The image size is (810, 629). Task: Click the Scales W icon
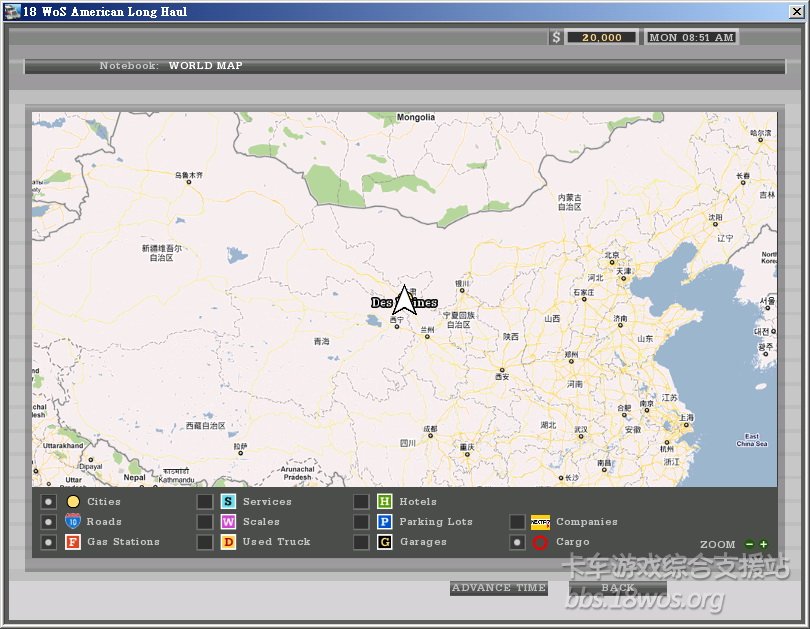tap(228, 522)
